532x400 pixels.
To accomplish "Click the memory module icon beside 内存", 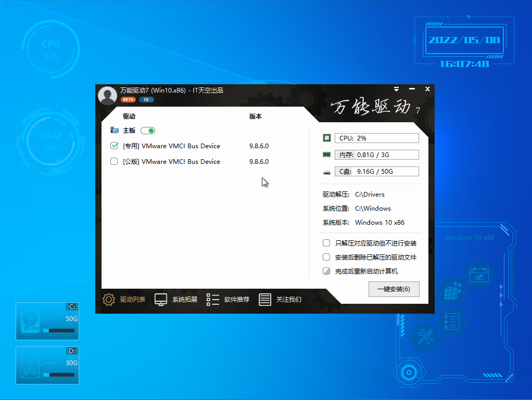I will click(327, 155).
